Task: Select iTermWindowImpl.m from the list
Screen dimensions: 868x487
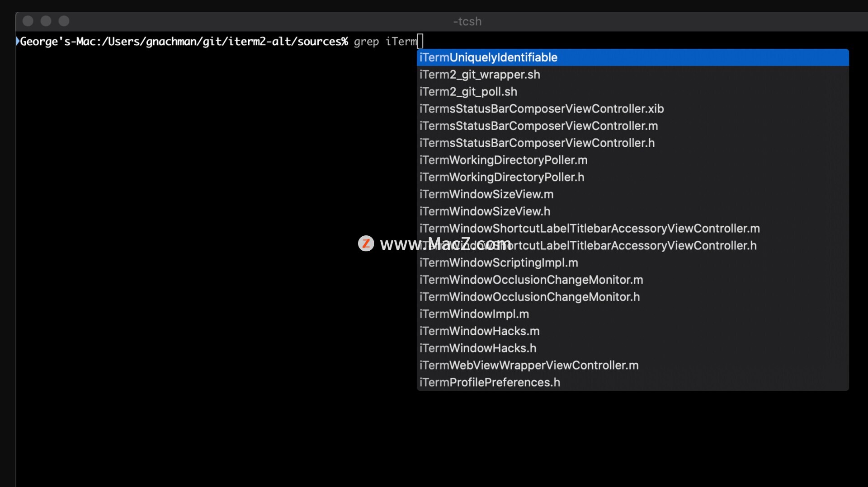Action: pyautogui.click(x=632, y=314)
